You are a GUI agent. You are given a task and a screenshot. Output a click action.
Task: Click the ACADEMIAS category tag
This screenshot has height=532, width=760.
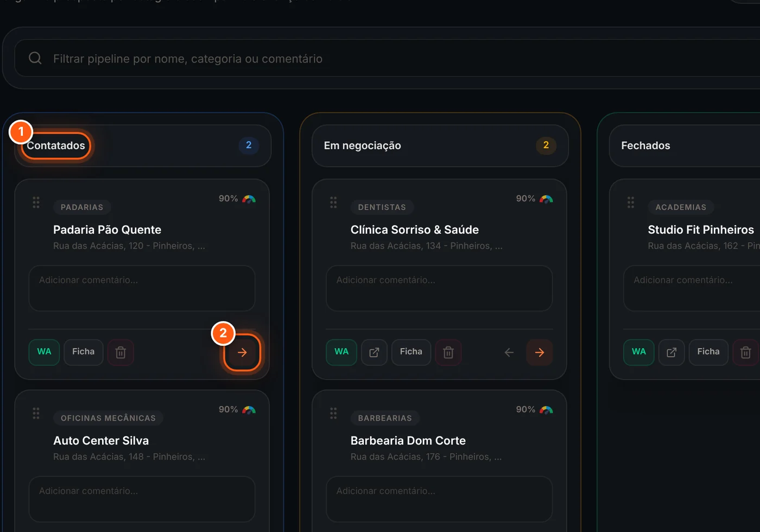(x=681, y=207)
